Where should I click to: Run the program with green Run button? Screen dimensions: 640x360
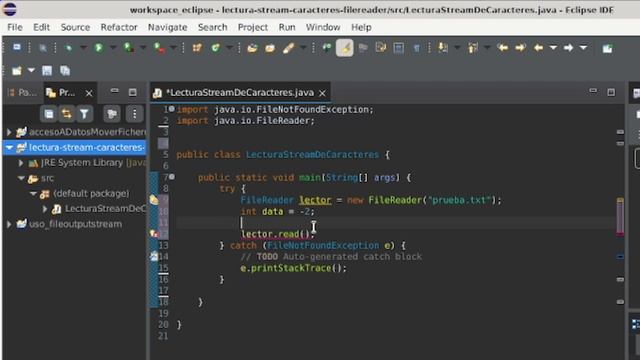point(98,48)
